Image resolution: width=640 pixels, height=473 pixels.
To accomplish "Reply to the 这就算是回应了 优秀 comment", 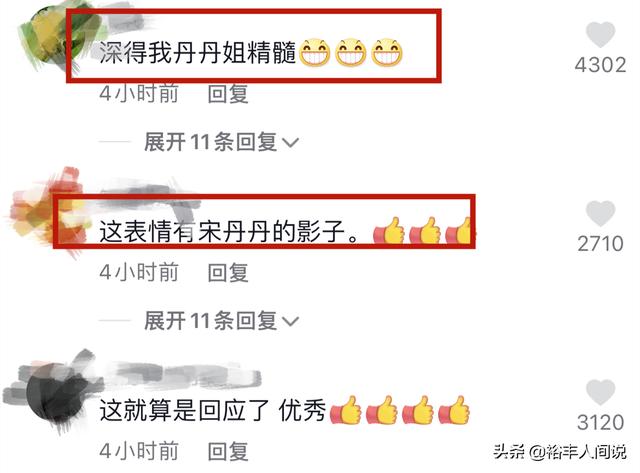I will pyautogui.click(x=228, y=451).
